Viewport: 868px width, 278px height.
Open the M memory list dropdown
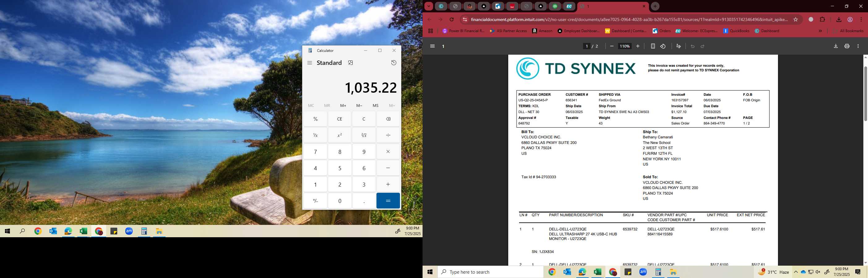[x=392, y=106]
